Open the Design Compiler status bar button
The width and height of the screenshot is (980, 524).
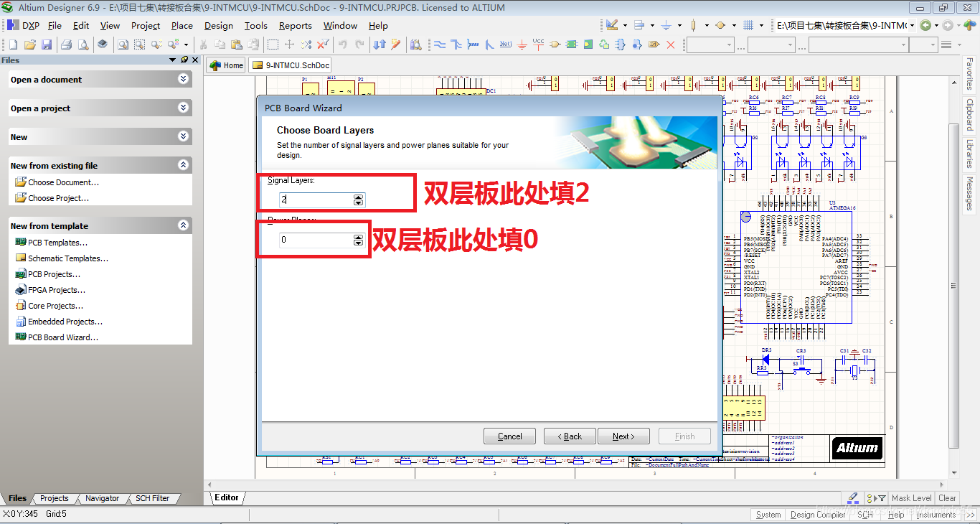[x=818, y=515]
